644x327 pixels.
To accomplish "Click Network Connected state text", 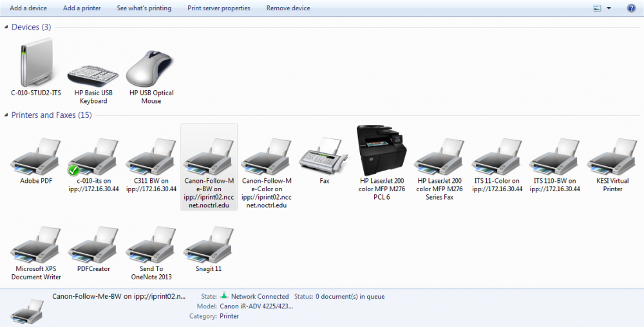I will 260,296.
